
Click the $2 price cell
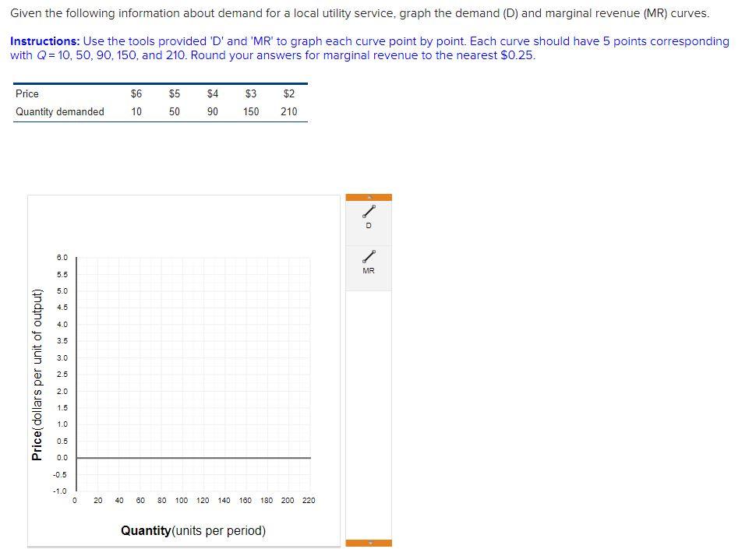coord(289,94)
